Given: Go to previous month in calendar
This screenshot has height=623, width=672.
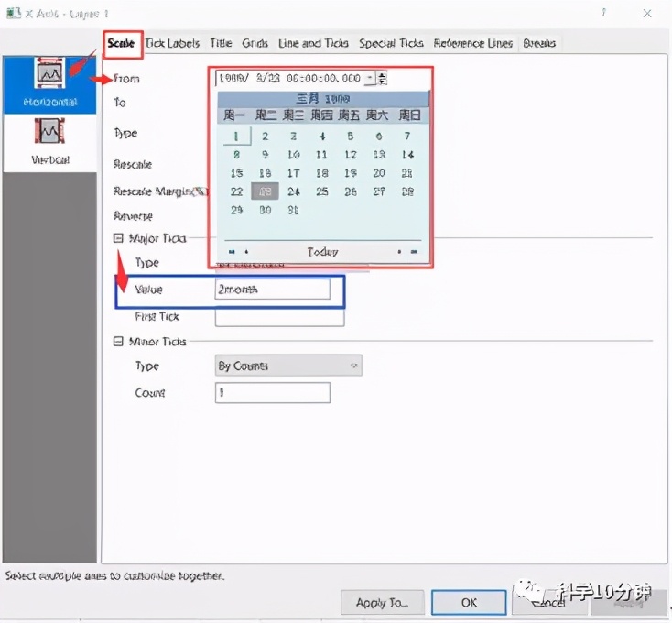Looking at the screenshot, I should pos(246,252).
